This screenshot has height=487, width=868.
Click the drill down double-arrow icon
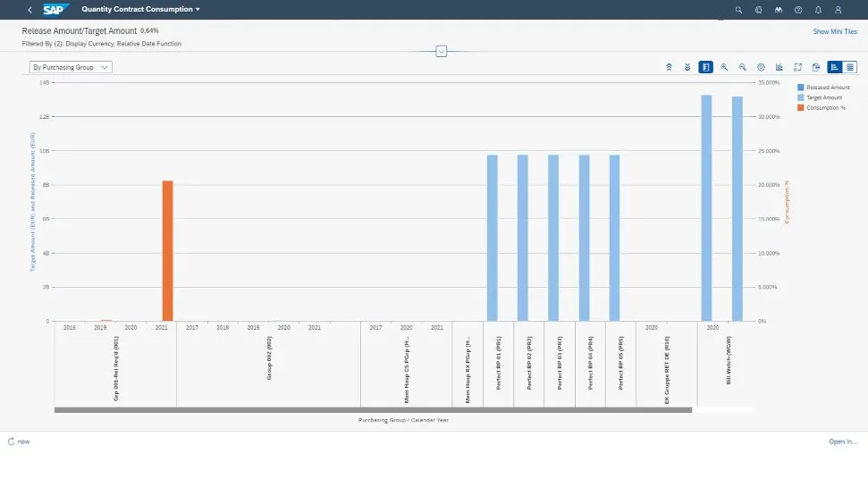tap(687, 67)
